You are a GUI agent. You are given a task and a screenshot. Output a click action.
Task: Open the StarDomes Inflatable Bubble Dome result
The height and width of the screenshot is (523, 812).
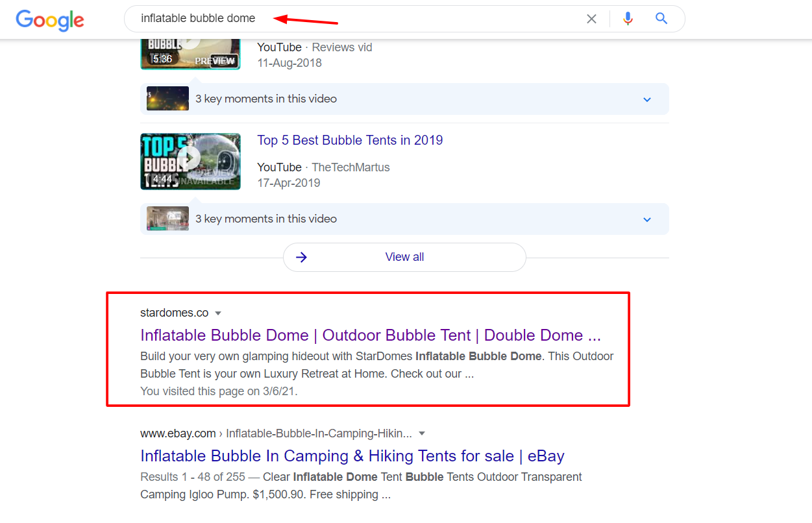click(370, 335)
